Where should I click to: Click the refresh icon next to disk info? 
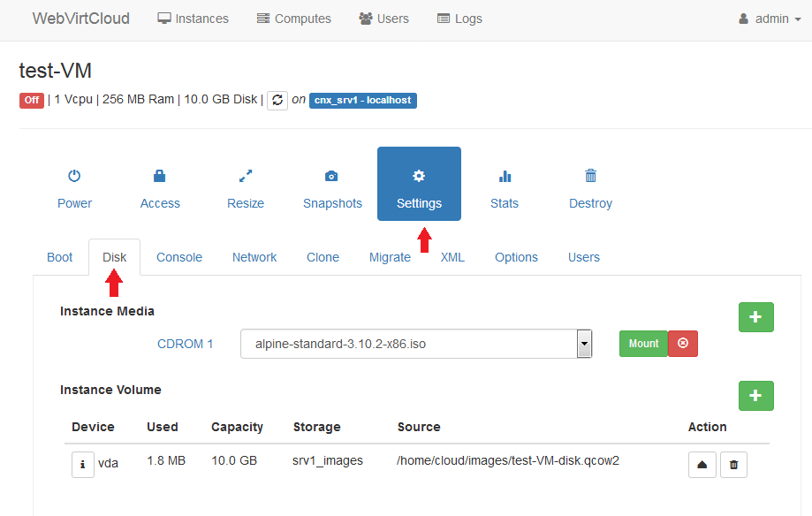[x=277, y=100]
